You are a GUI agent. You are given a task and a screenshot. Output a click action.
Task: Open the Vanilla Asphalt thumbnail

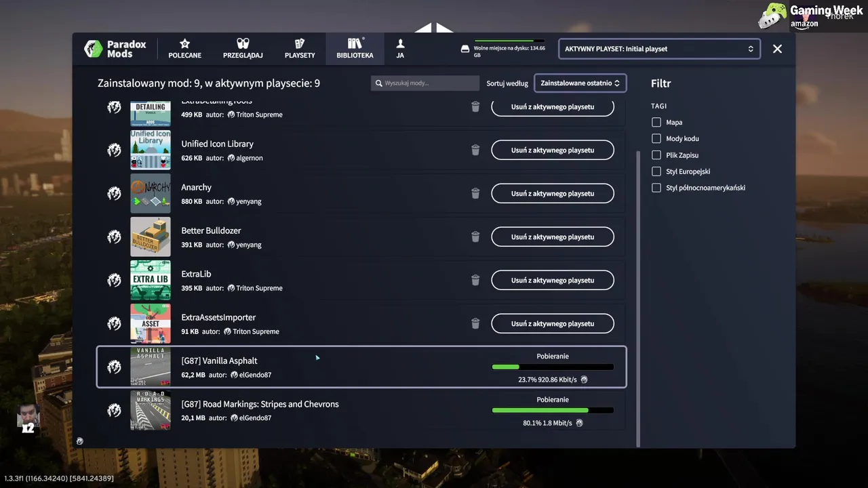151,367
